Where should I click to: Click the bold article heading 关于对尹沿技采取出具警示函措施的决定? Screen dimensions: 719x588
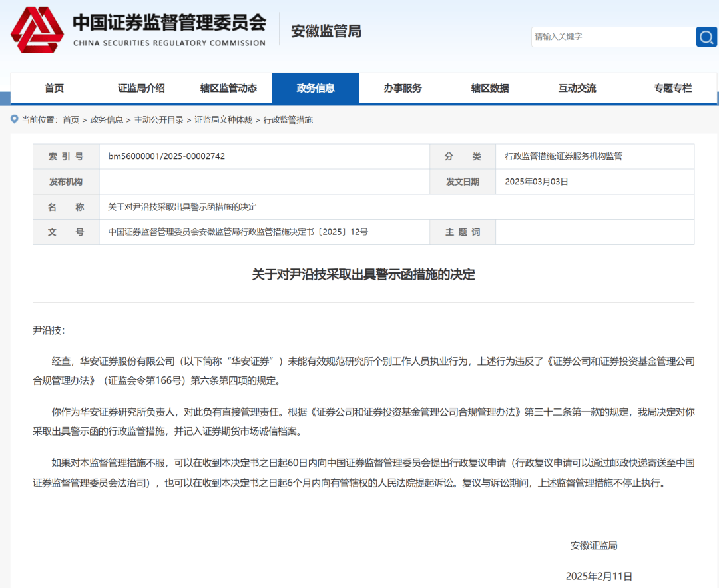click(363, 274)
